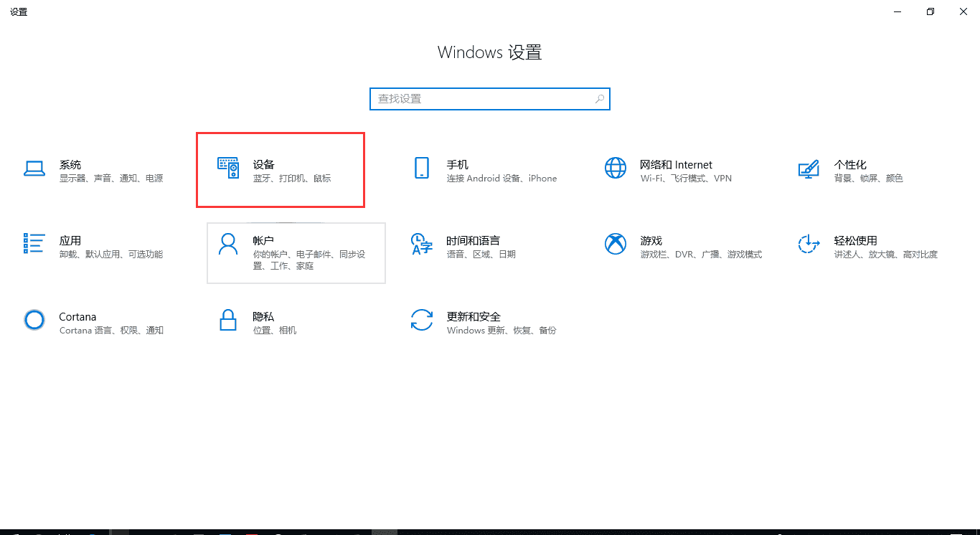Screen dimensions: 980x535
Task: Click the padlock icon for 隐私
Action: [228, 320]
